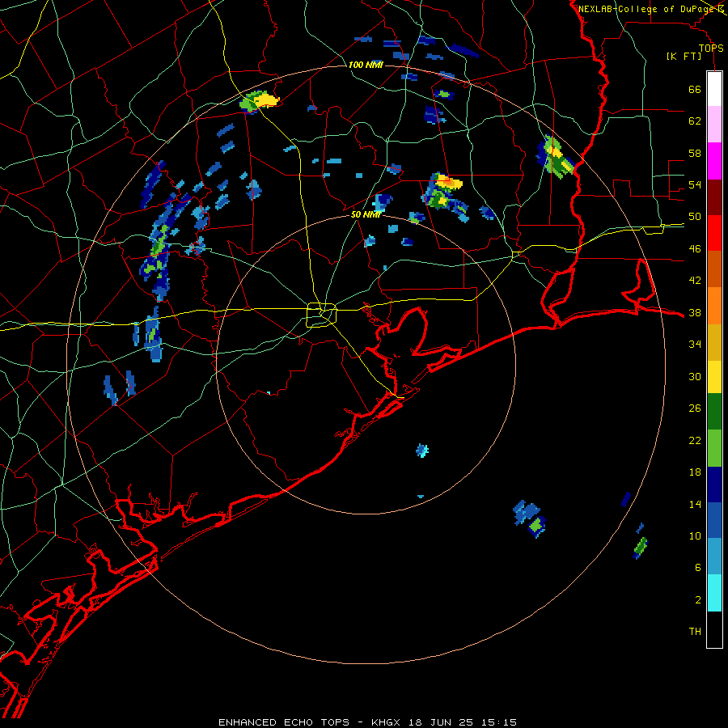This screenshot has width=728, height=728.
Task: Select the "ENHANCED ECHO TOPS" product title
Action: tap(283, 722)
